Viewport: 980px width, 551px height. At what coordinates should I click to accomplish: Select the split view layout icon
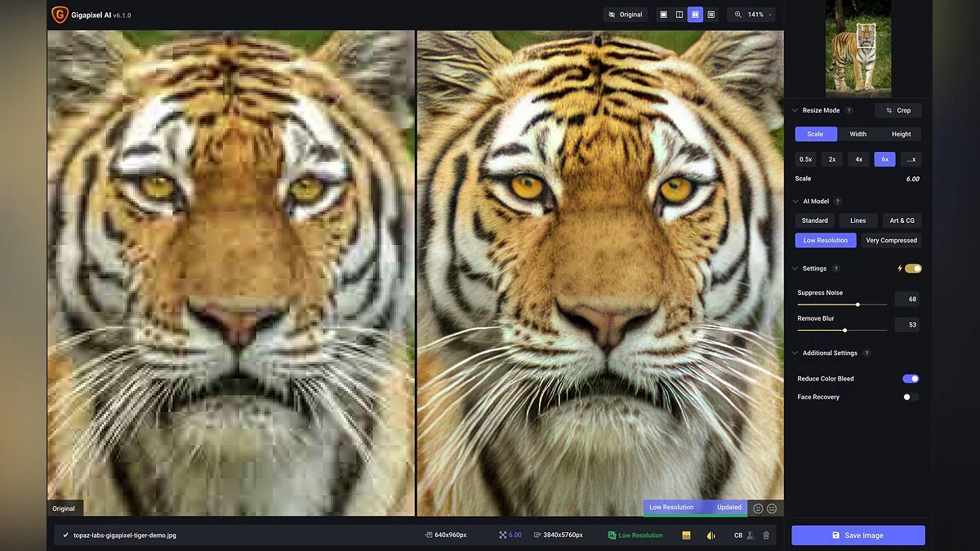tap(679, 15)
